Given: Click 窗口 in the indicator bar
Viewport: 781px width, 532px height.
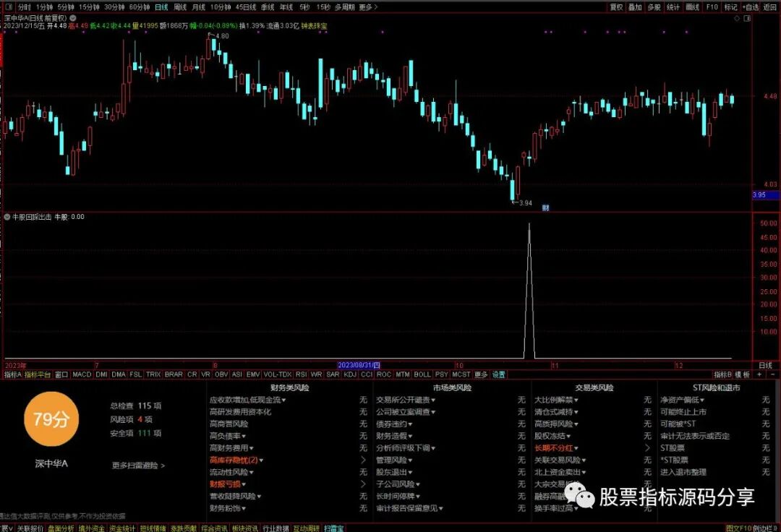Looking at the screenshot, I should point(61,374).
